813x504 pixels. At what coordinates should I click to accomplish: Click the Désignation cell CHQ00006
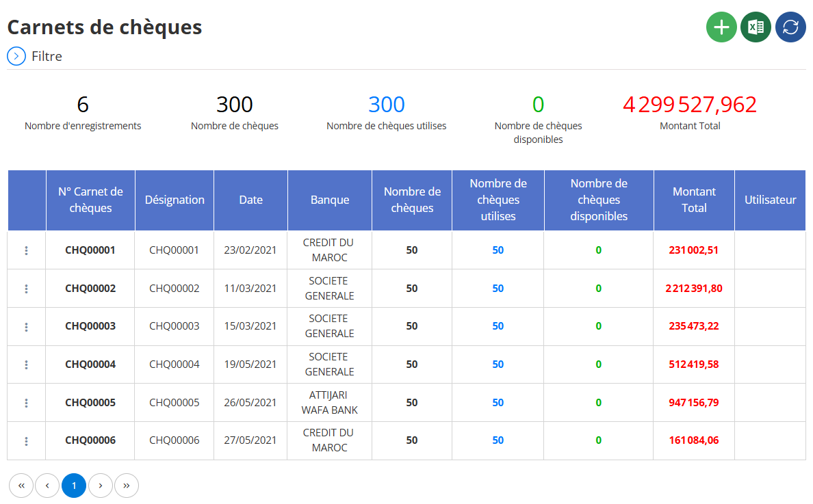[175, 440]
